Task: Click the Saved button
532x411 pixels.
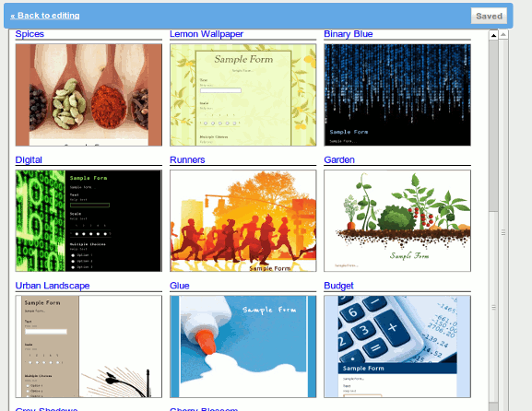Action: click(x=489, y=16)
